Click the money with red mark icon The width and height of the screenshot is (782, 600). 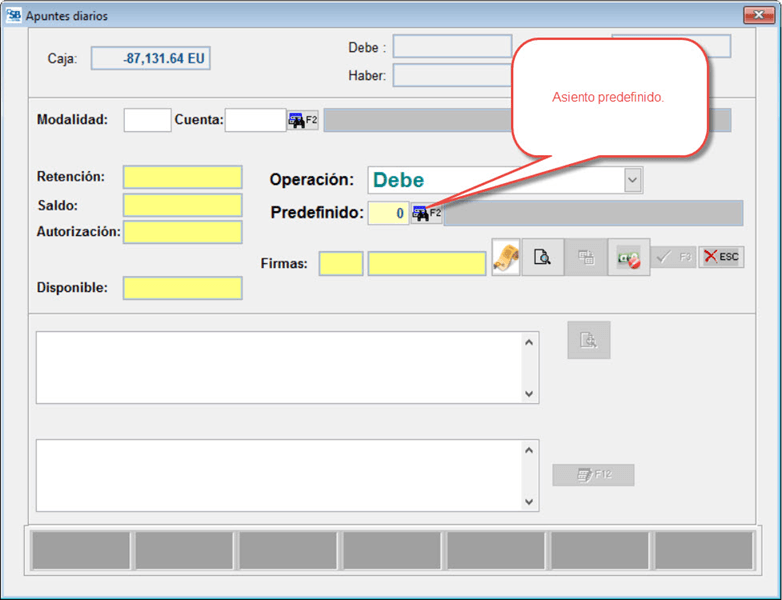pos(628,257)
